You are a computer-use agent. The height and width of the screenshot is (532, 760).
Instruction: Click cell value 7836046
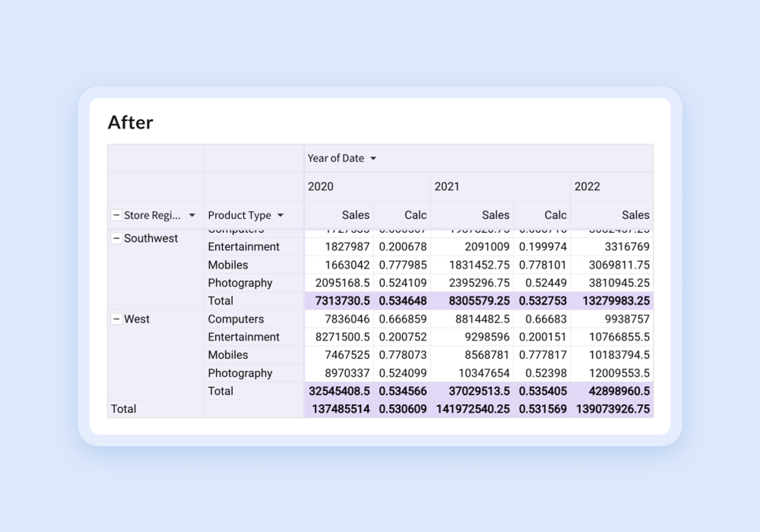click(347, 319)
